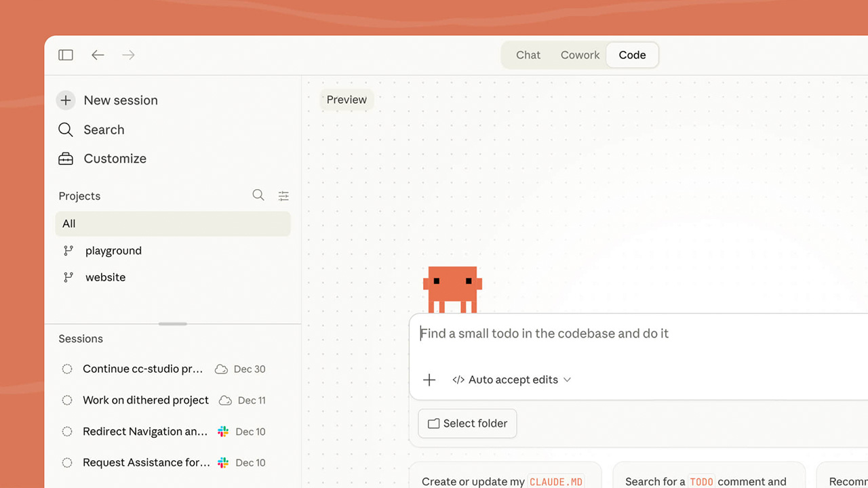
Task: Open the Projects filter settings icon
Action: pyautogui.click(x=283, y=196)
